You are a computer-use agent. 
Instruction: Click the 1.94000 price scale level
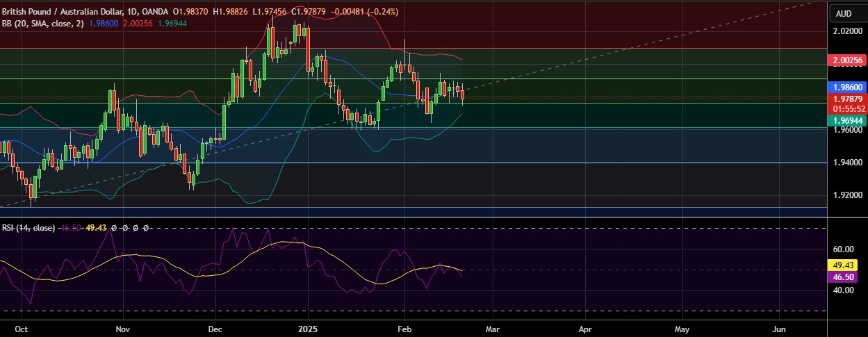848,163
